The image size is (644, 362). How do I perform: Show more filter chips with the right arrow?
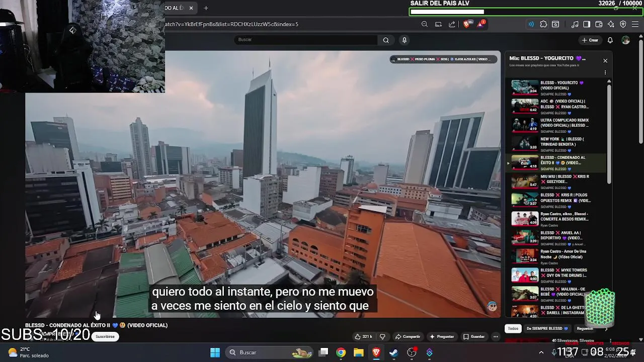[x=606, y=329]
